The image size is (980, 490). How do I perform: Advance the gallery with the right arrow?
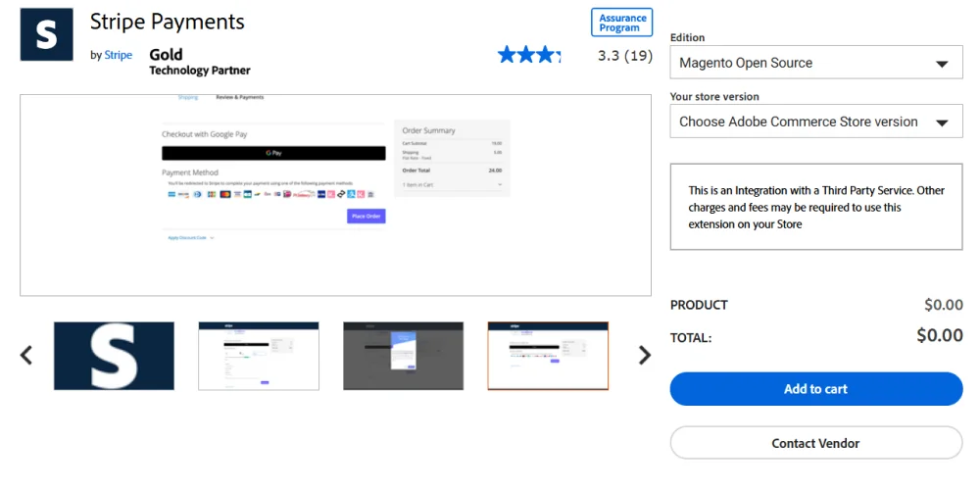tap(644, 355)
